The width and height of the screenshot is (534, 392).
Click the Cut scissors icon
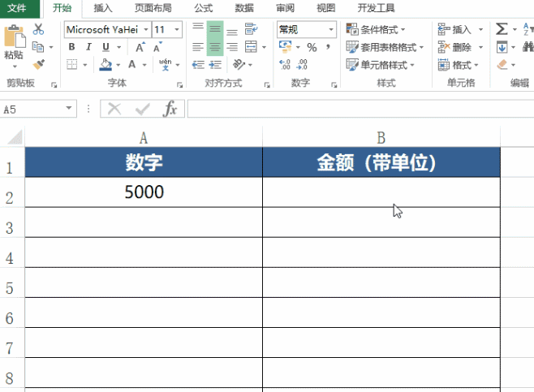point(38,29)
